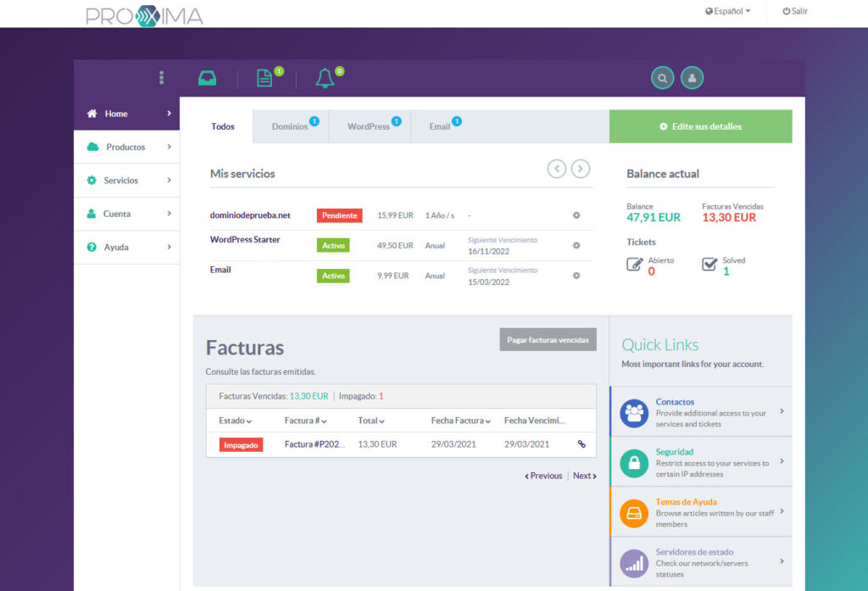Open the Español language dropdown
Screen dimensions: 868x591
728,12
